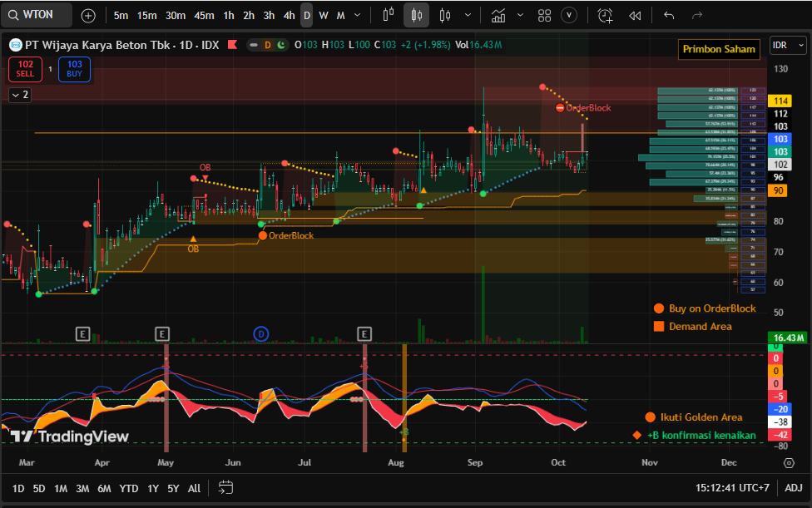Click the WTON symbol search field
The height and width of the screenshot is (508, 812).
(x=42, y=15)
